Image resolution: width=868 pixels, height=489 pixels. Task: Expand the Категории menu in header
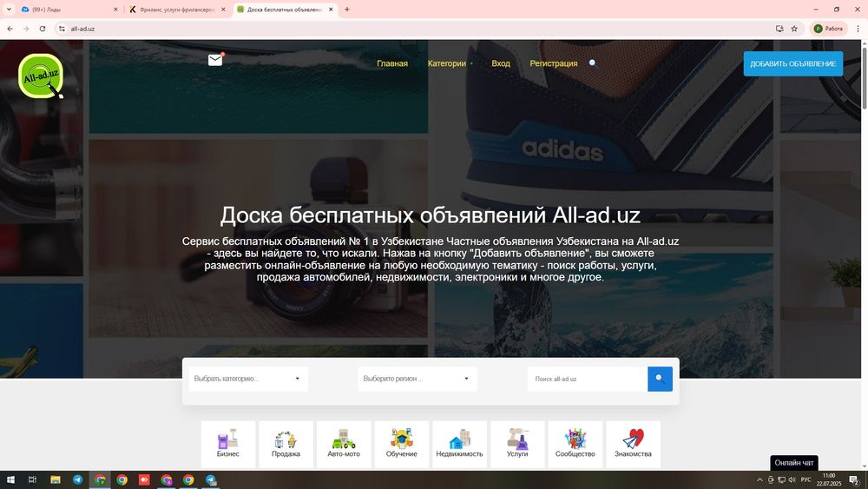[x=450, y=63]
